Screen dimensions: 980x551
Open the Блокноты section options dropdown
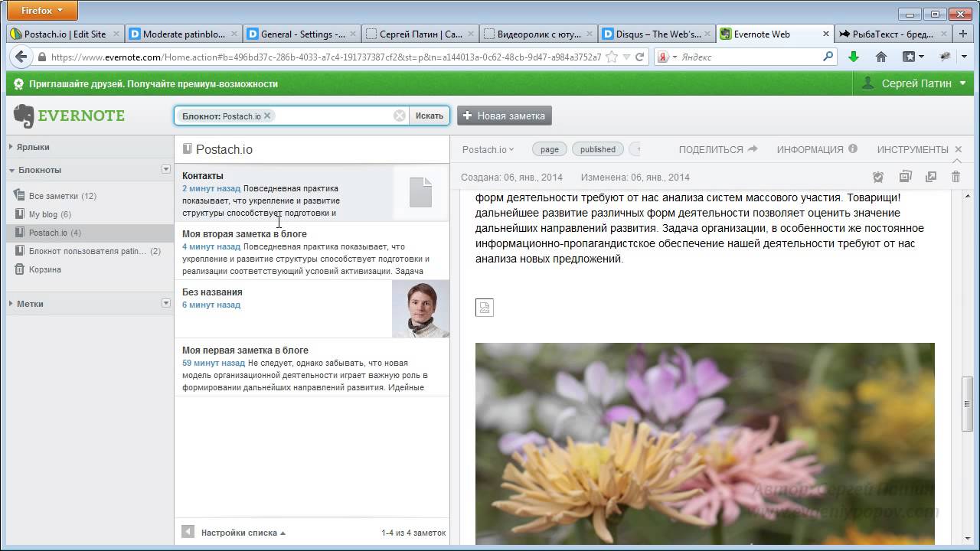click(x=166, y=169)
